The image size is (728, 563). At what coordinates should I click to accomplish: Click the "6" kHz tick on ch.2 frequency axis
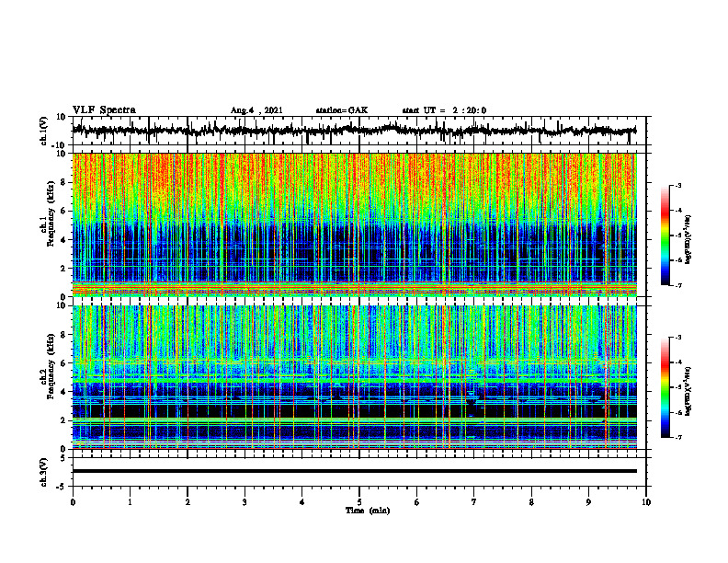[x=63, y=363]
